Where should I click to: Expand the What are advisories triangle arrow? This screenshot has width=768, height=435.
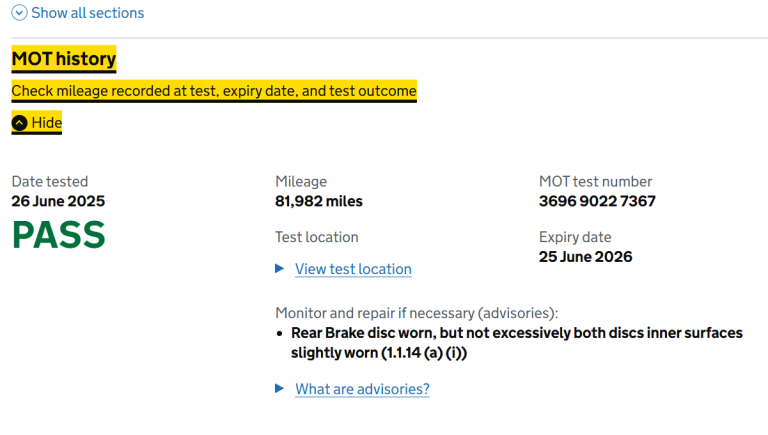tap(280, 389)
